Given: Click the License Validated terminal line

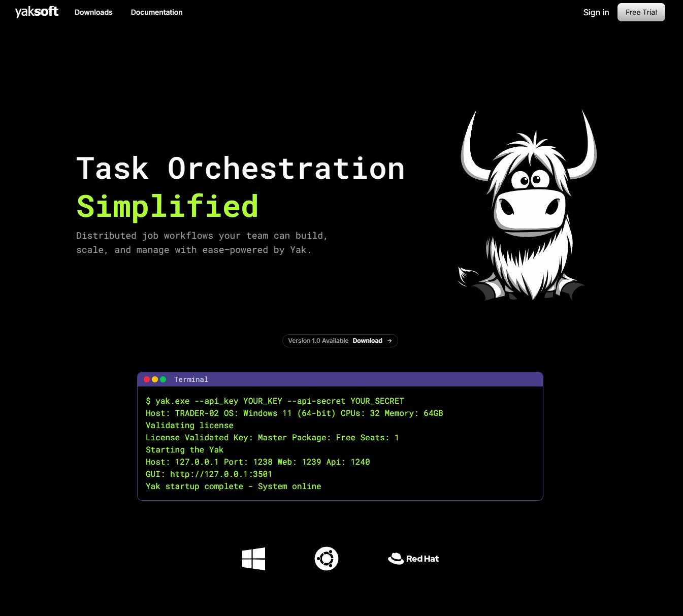Looking at the screenshot, I should (272, 437).
